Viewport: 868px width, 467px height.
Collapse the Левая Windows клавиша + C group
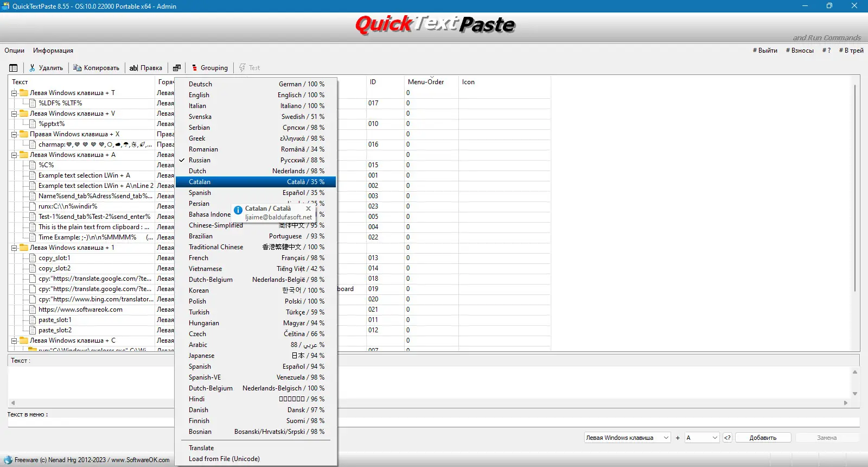point(14,341)
